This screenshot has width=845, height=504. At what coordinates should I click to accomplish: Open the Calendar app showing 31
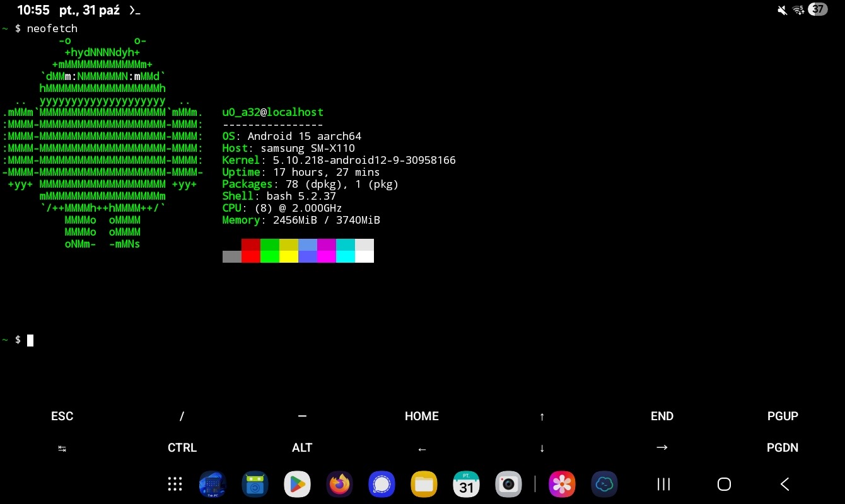point(466,484)
